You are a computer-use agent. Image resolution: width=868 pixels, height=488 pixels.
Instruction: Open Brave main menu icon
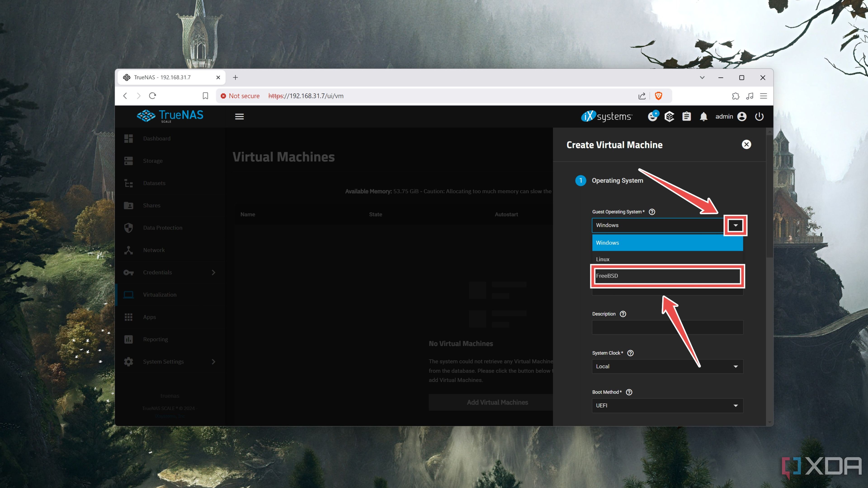click(764, 96)
